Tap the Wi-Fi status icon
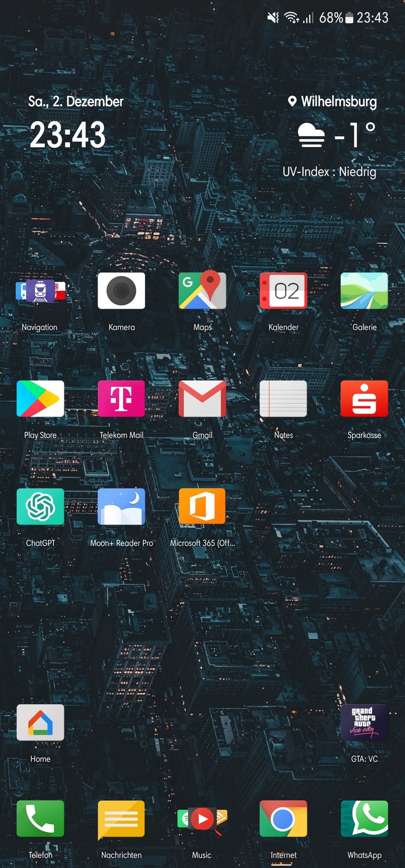405x868 pixels. point(292,18)
